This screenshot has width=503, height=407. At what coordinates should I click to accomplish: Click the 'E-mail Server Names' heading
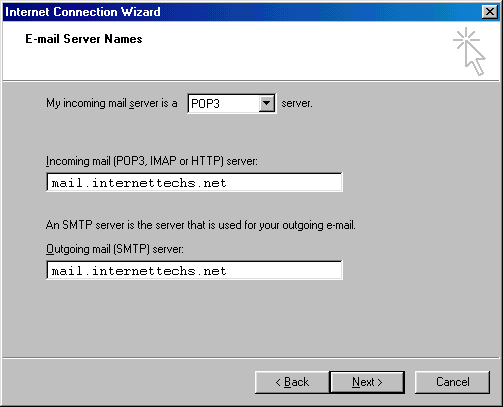click(84, 39)
